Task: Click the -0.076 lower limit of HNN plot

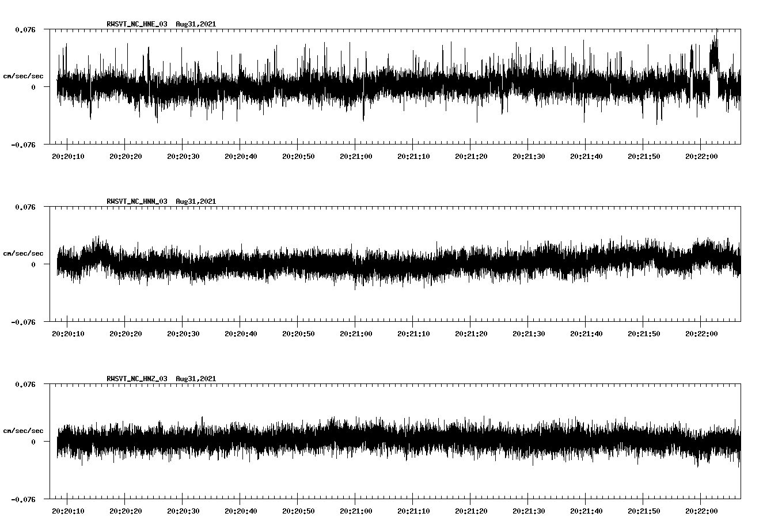Action: coord(23,322)
